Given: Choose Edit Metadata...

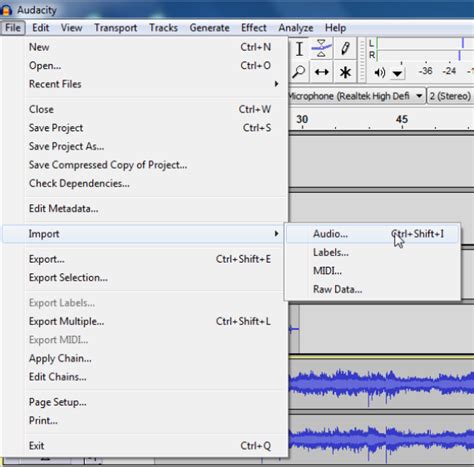Looking at the screenshot, I should pos(146,209).
